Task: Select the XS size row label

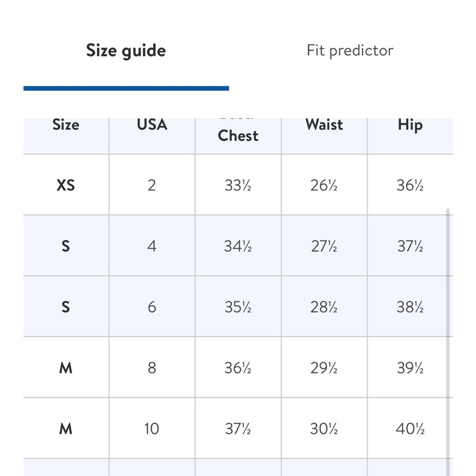Action: coord(66,185)
